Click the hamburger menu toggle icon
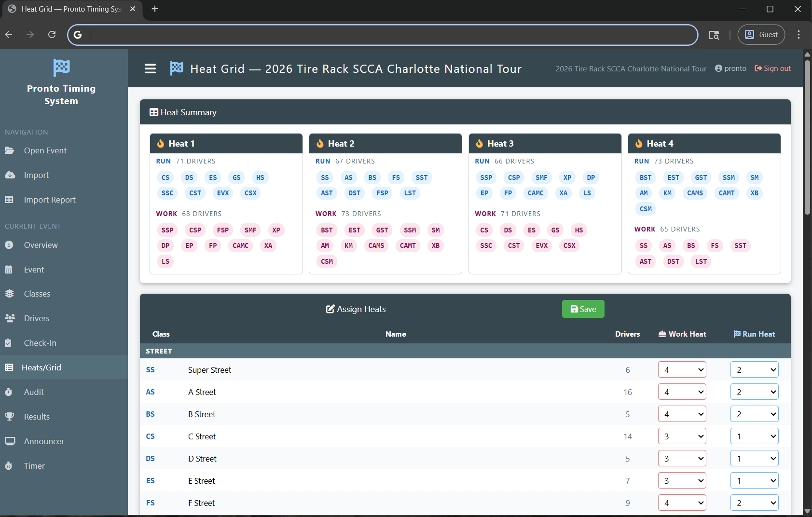This screenshot has width=812, height=517. pos(150,68)
